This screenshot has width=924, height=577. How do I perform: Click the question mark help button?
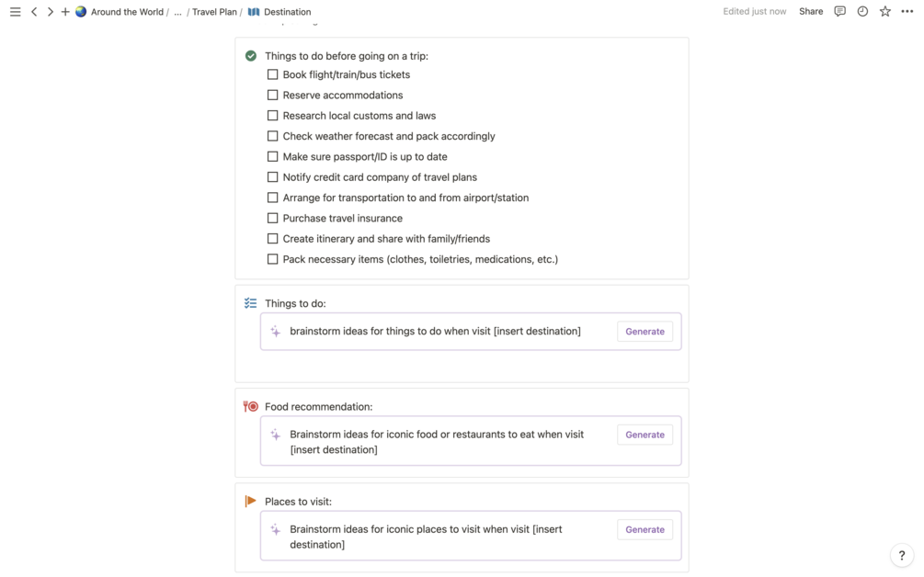902,555
